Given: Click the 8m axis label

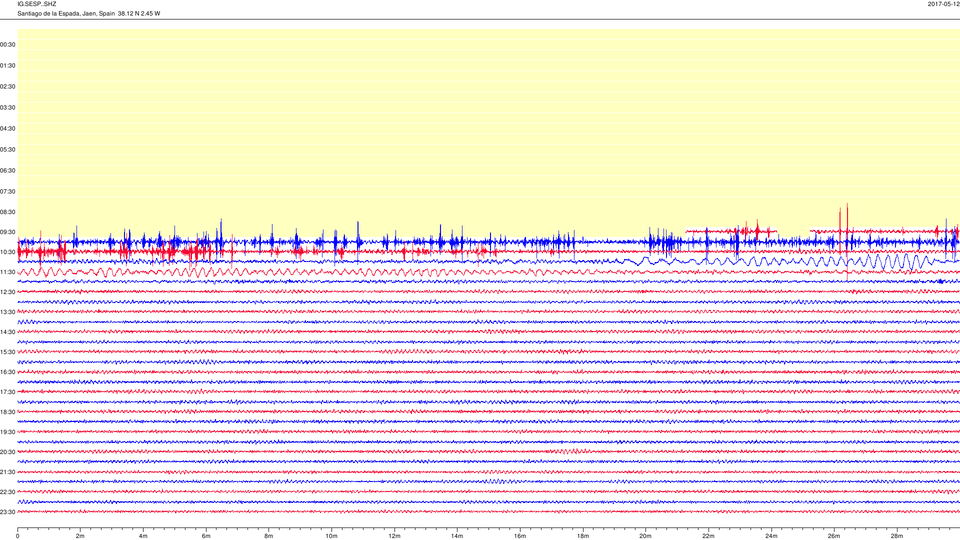Looking at the screenshot, I should pyautogui.click(x=269, y=536).
